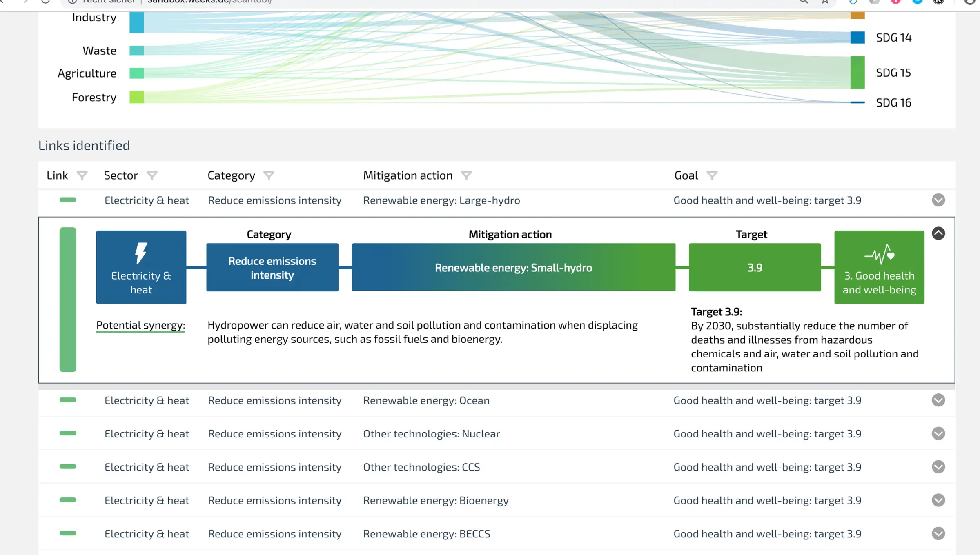Expand the BECCS row details
The width and height of the screenshot is (980, 555).
938,533
